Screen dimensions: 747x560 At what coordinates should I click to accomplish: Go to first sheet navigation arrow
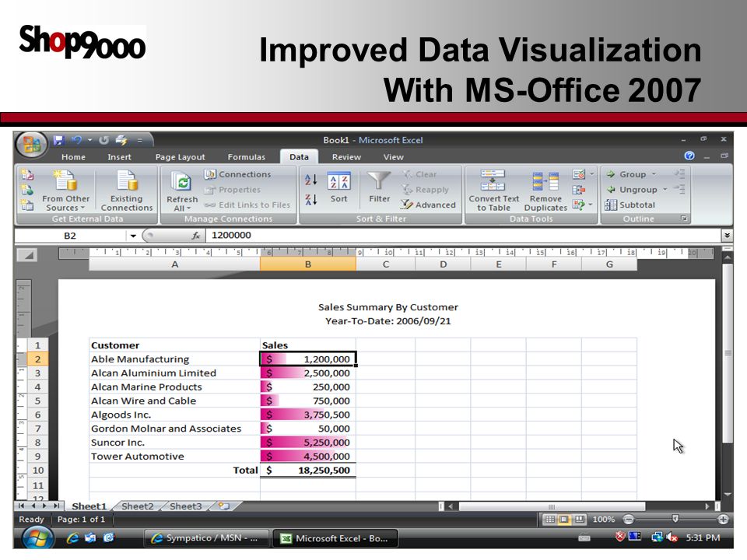(21, 506)
